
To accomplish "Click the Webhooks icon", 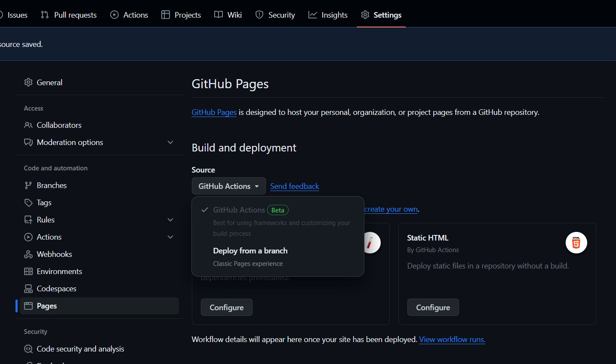I will 28,254.
